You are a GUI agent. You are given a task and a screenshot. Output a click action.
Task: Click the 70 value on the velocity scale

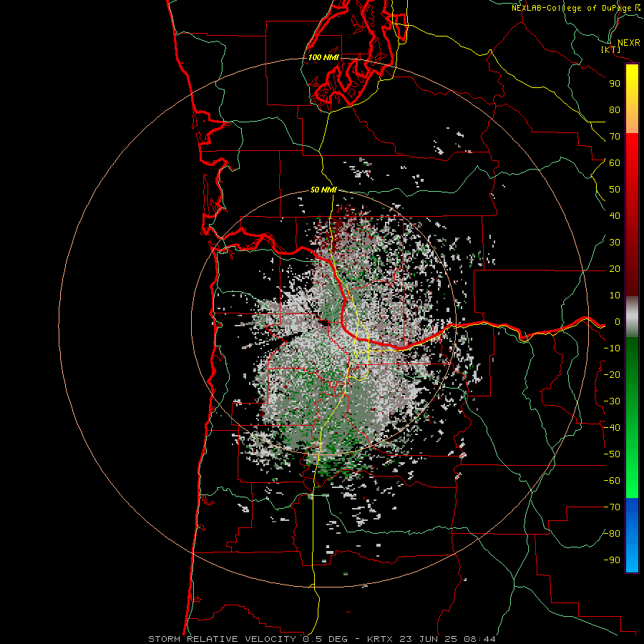point(615,137)
